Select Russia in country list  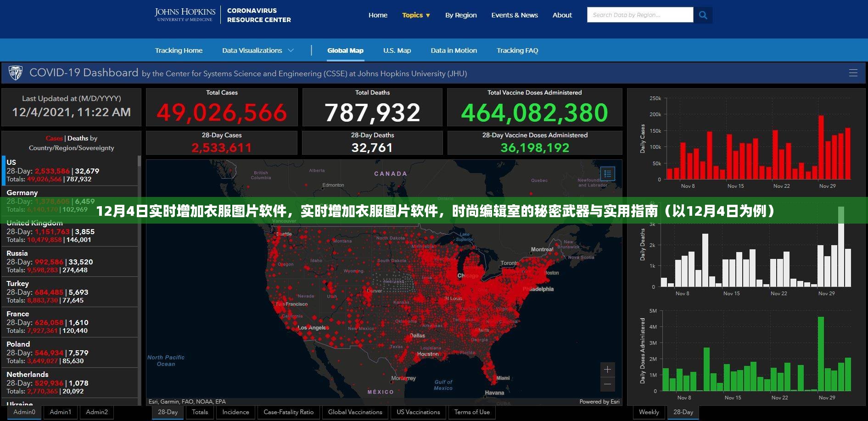pyautogui.click(x=70, y=262)
